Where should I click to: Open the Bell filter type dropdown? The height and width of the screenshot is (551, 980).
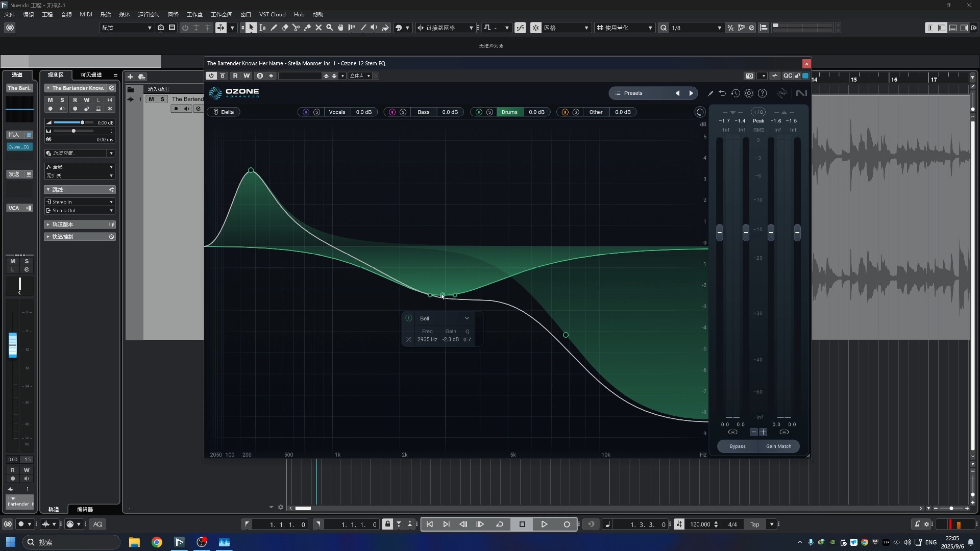[x=444, y=319]
